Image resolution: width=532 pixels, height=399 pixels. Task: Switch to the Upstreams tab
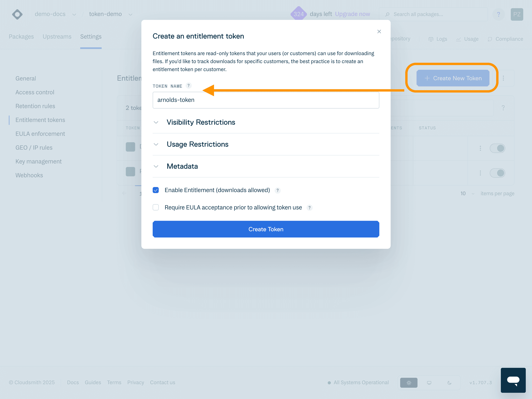[x=57, y=37]
